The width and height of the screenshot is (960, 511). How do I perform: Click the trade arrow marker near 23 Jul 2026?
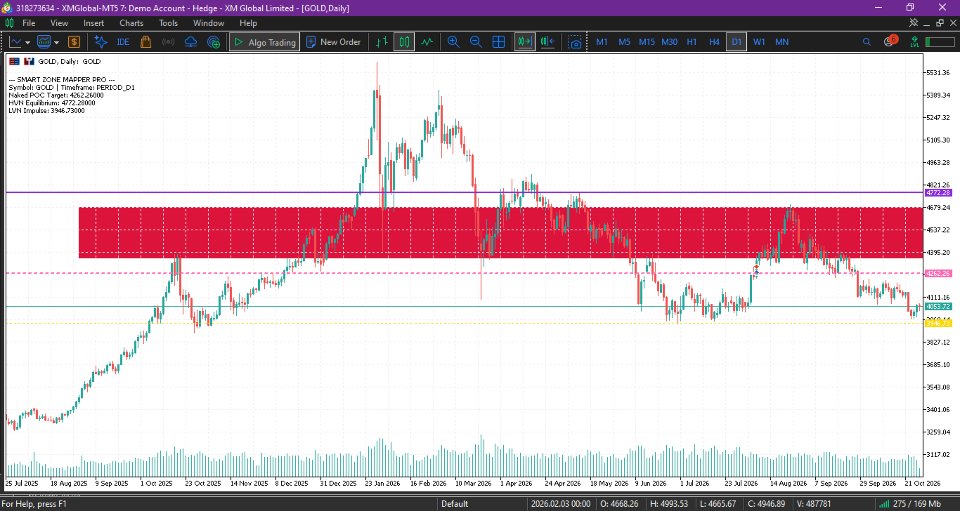(756, 269)
